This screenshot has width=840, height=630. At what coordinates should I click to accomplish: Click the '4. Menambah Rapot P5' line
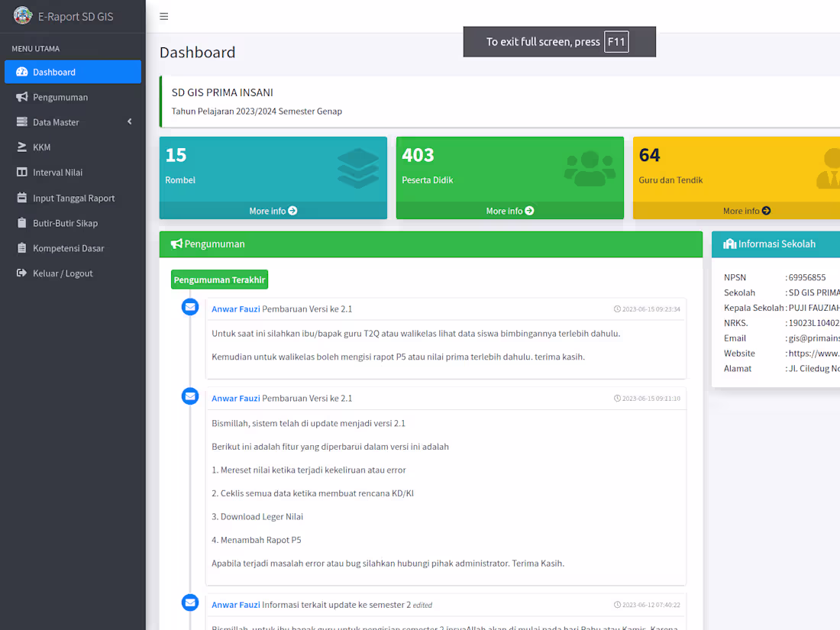click(x=257, y=540)
